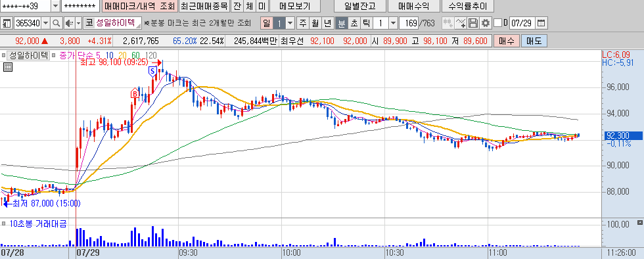Open the account number dropdown

tap(55, 6)
